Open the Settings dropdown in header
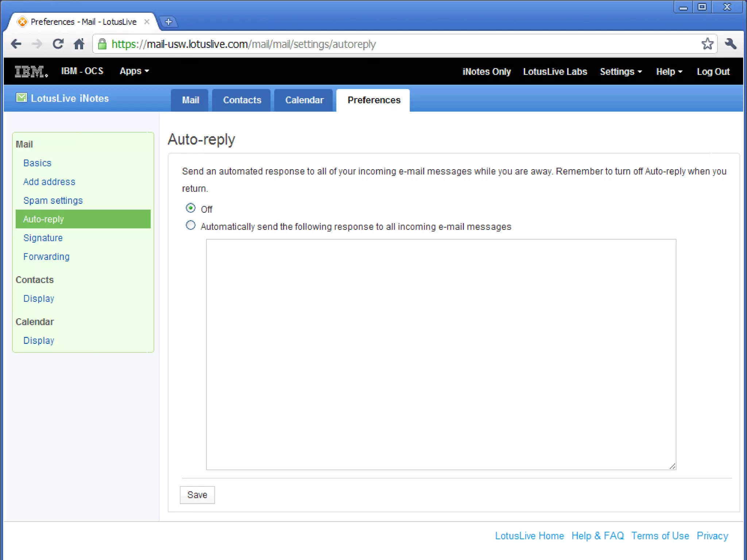This screenshot has width=747, height=560. [620, 72]
